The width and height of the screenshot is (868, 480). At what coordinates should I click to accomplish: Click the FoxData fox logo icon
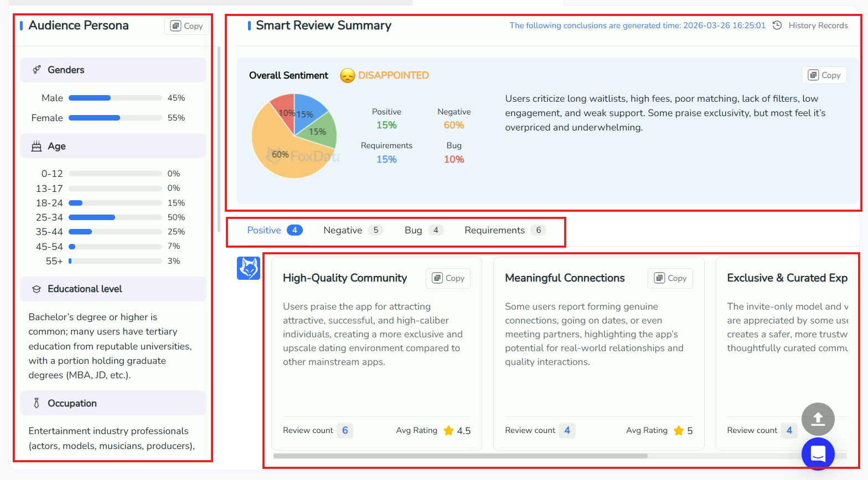[x=249, y=268]
